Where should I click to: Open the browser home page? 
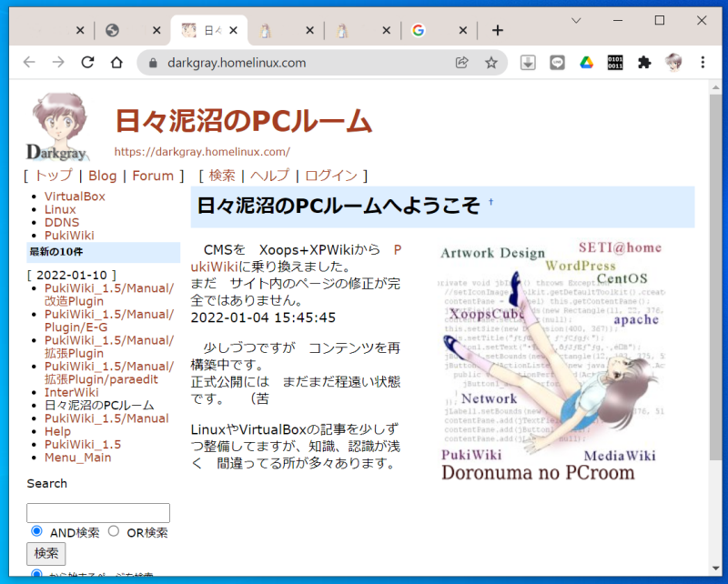[x=116, y=62]
